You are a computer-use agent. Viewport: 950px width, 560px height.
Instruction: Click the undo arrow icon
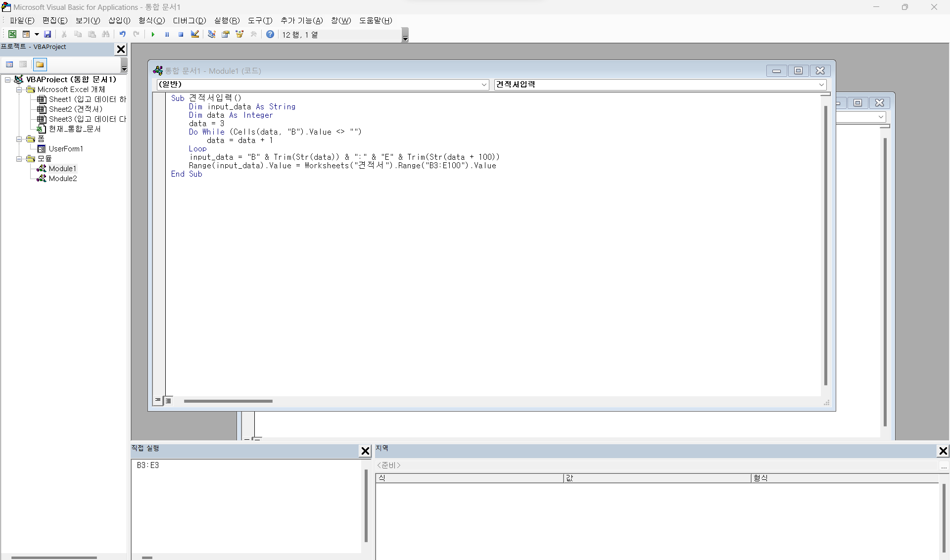click(122, 34)
